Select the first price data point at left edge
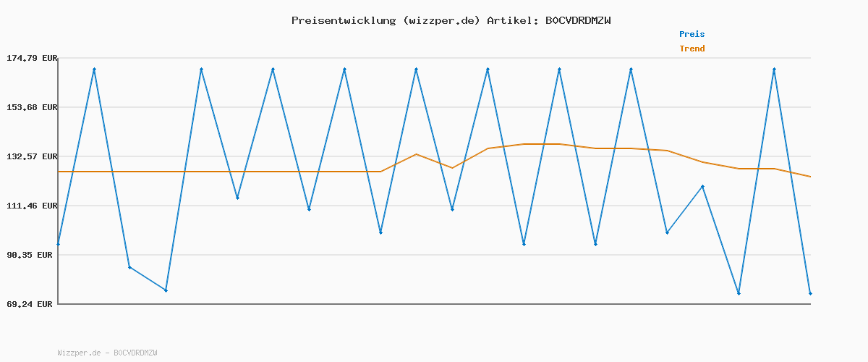Image resolution: width=868 pixels, height=362 pixels. pyautogui.click(x=59, y=244)
